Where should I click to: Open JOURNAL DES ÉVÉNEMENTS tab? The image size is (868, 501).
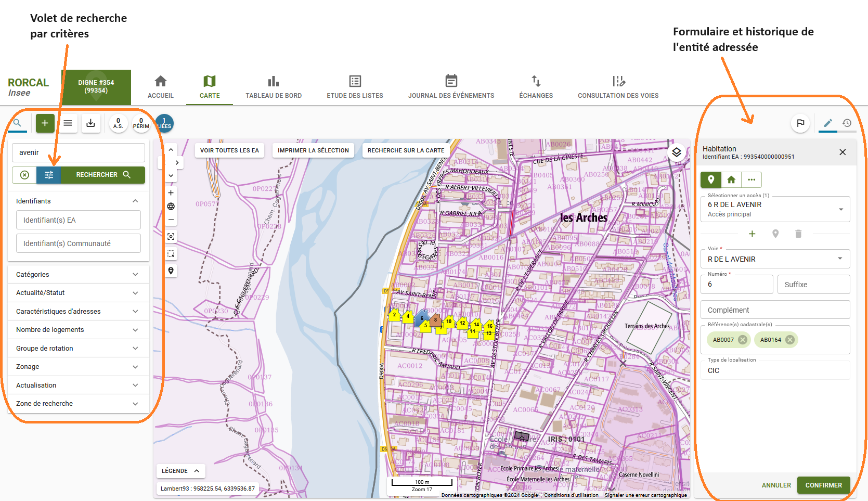(x=451, y=87)
